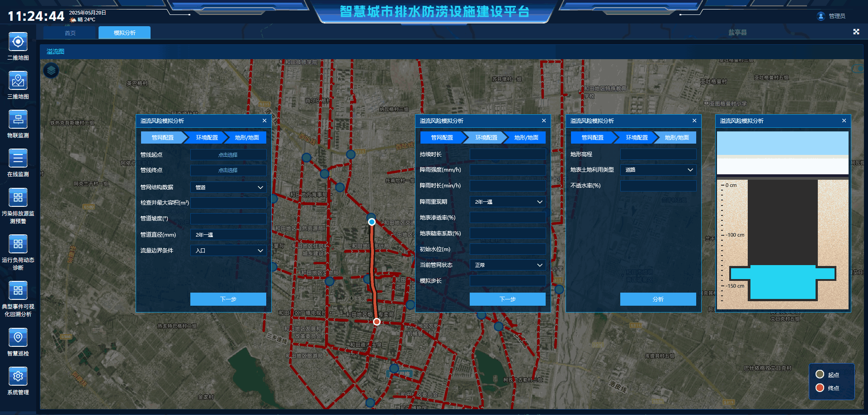Open the 物联监测 sidebar icon

point(18,120)
